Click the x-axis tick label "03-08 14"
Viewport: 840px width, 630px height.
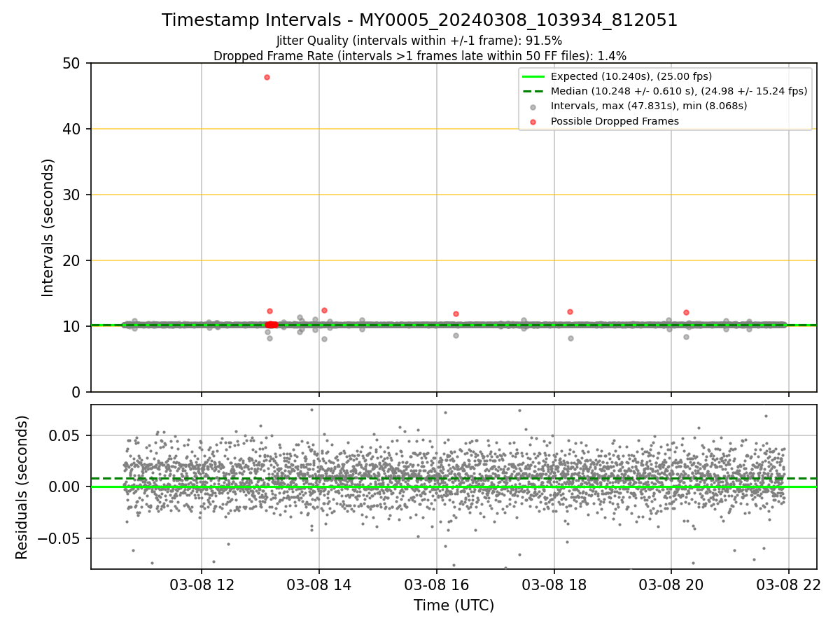319,584
